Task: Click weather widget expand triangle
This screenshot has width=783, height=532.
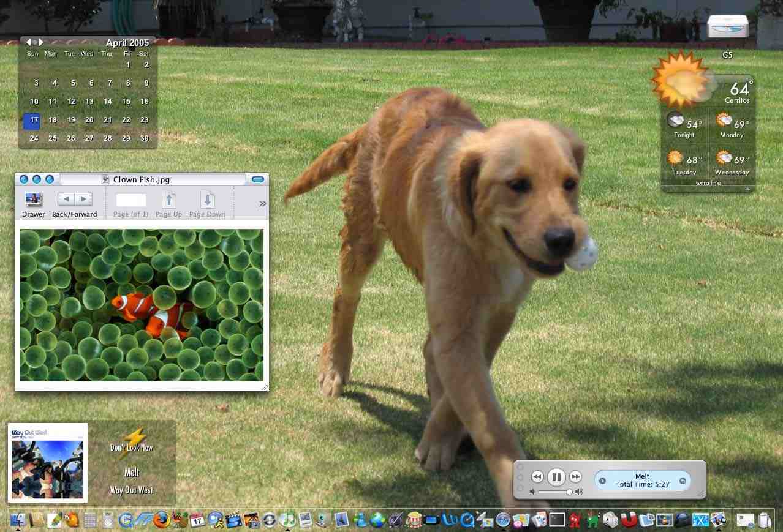Action: 747,189
